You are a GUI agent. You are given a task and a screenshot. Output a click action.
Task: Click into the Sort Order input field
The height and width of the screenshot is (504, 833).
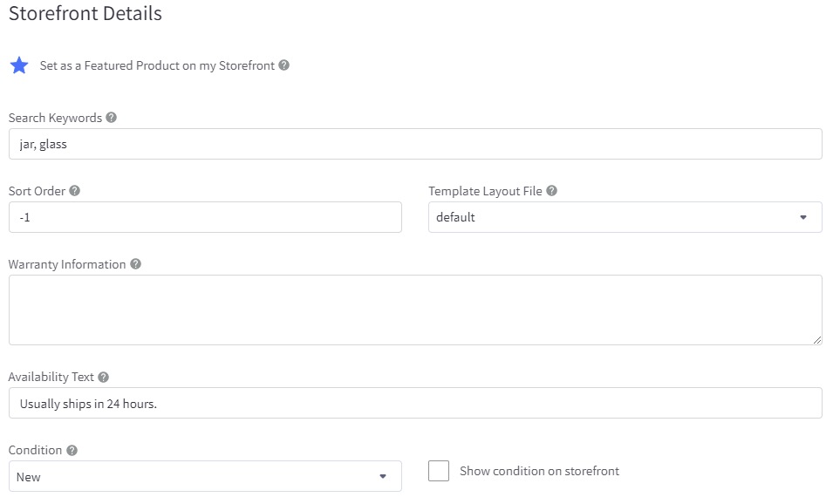(205, 217)
